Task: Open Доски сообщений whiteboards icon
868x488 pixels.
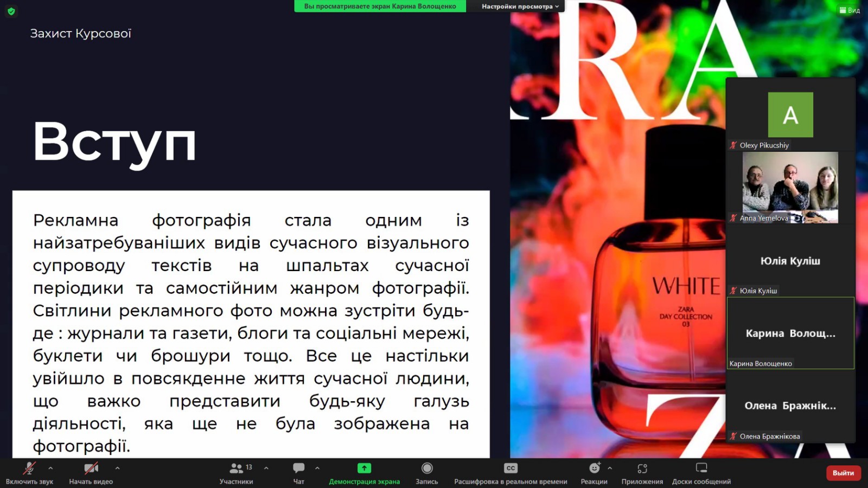Action: click(x=701, y=468)
